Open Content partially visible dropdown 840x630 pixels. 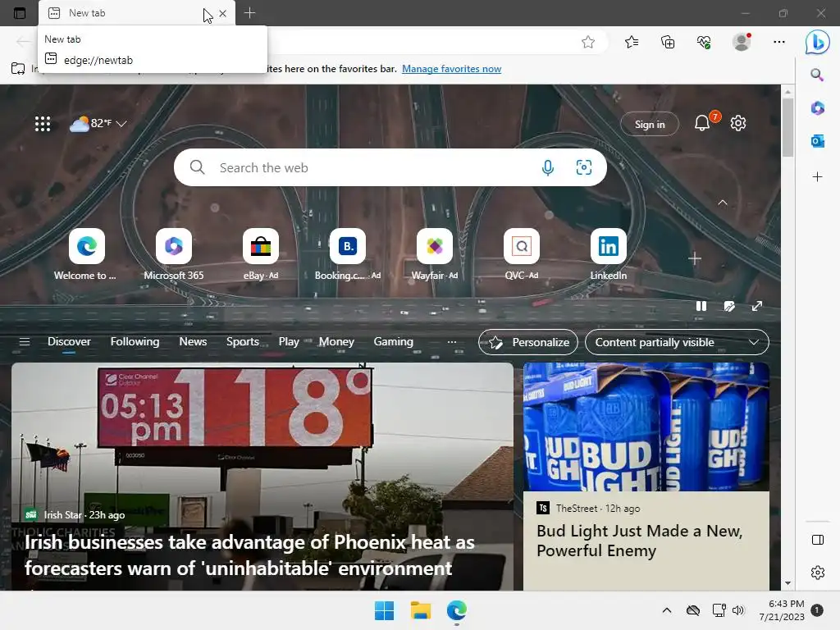(677, 342)
